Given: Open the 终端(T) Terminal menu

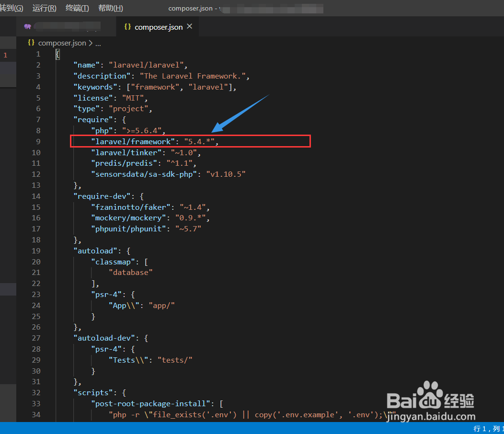Looking at the screenshot, I should point(77,8).
